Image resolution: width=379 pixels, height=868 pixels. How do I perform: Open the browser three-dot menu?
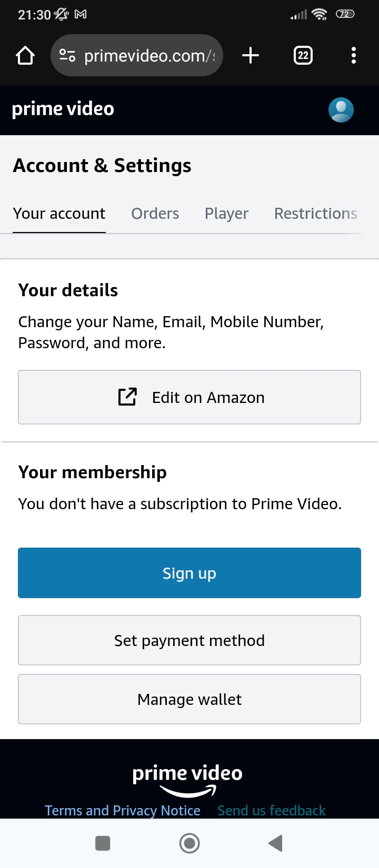353,55
